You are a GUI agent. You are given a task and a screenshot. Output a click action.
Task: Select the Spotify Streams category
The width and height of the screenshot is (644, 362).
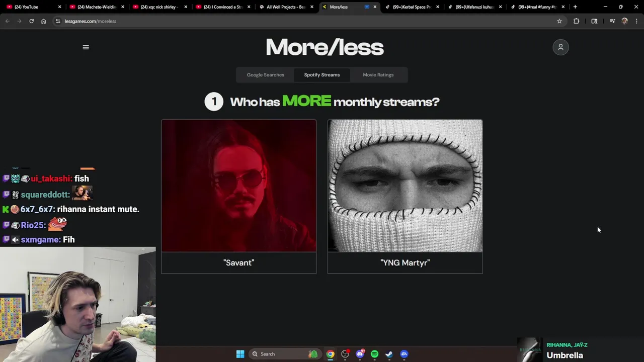click(322, 75)
